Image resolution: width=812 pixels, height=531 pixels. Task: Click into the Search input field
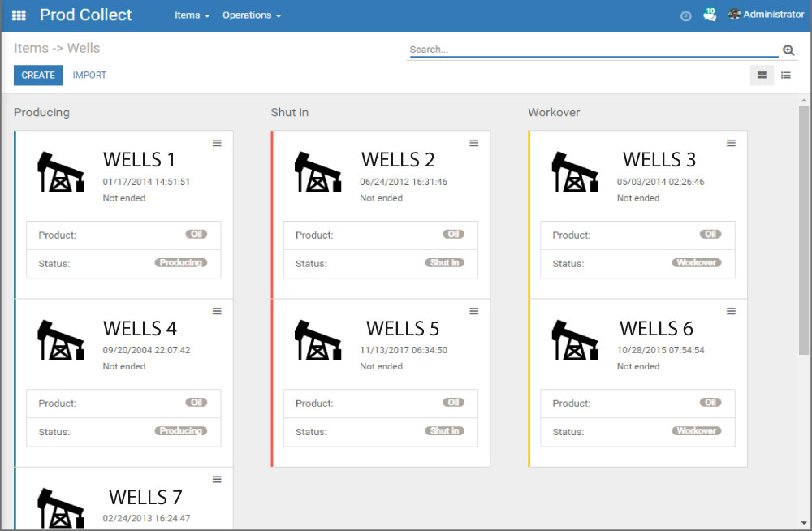click(593, 50)
